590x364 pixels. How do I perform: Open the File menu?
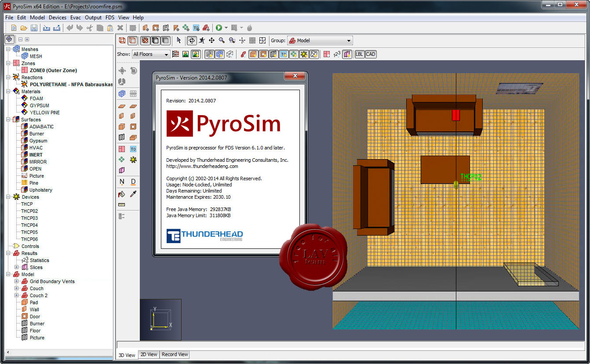[x=9, y=18]
